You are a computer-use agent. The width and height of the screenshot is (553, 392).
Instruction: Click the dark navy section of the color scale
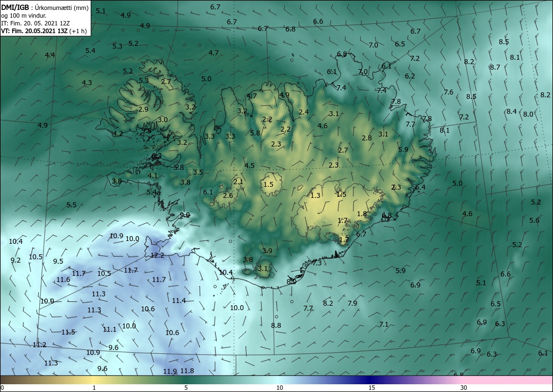coord(371,380)
